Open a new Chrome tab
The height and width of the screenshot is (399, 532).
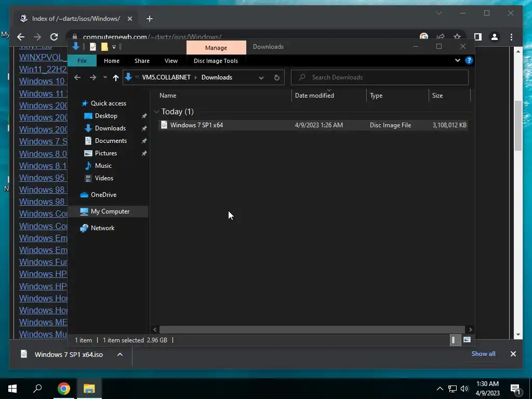pos(150,19)
